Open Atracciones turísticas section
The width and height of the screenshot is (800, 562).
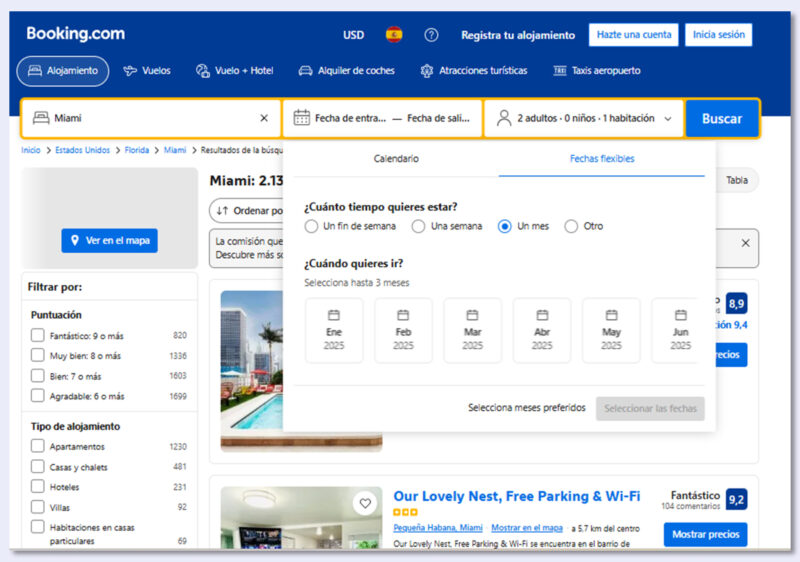point(473,71)
